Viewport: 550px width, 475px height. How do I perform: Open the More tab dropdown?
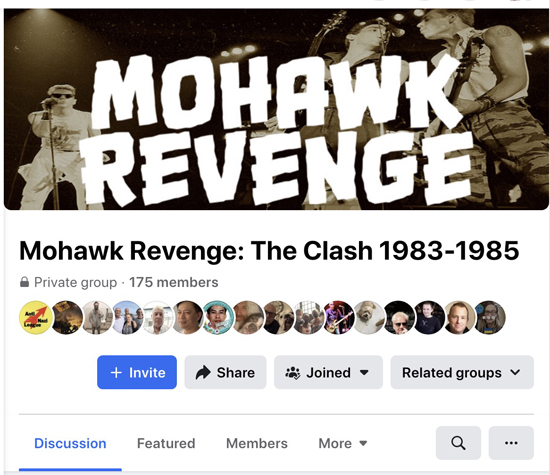click(343, 443)
